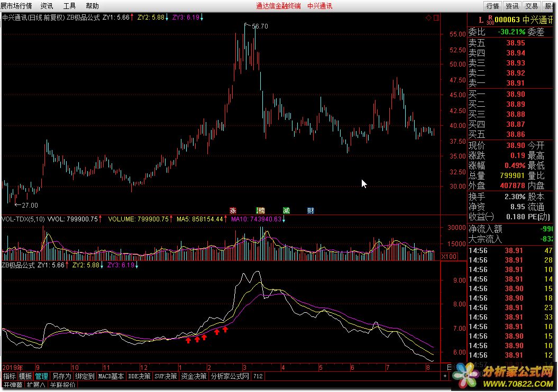This screenshot has height=392, width=558.
Task: Click the 卖四 price 38.94
Action: [x=516, y=53]
